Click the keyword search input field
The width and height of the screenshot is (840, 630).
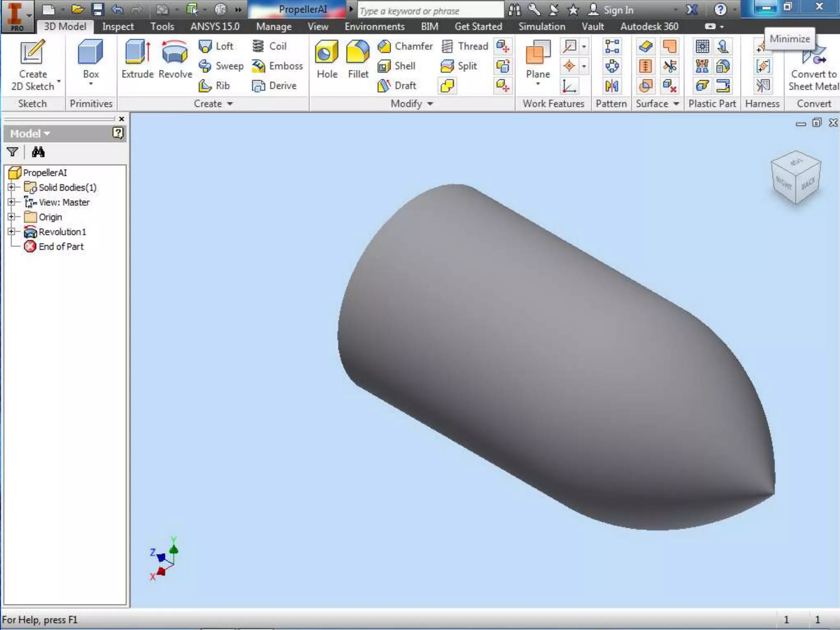click(430, 11)
